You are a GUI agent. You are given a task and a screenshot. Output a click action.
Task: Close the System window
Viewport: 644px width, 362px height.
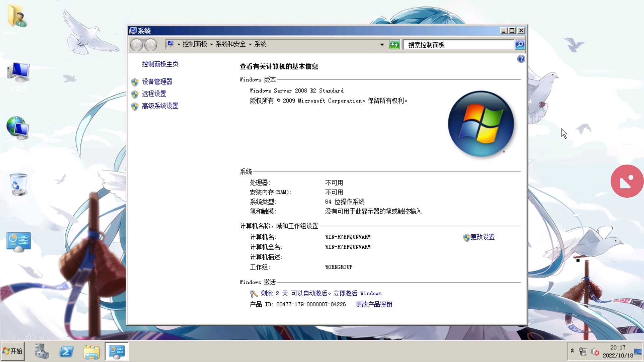521,31
